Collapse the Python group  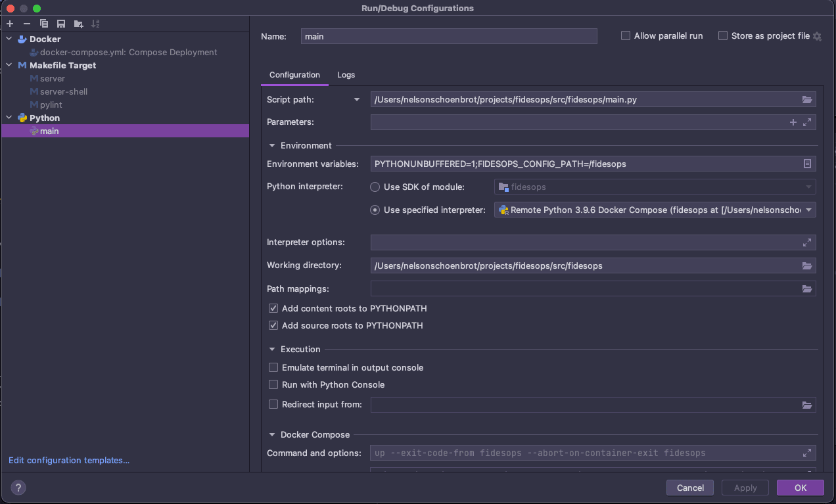pos(9,118)
